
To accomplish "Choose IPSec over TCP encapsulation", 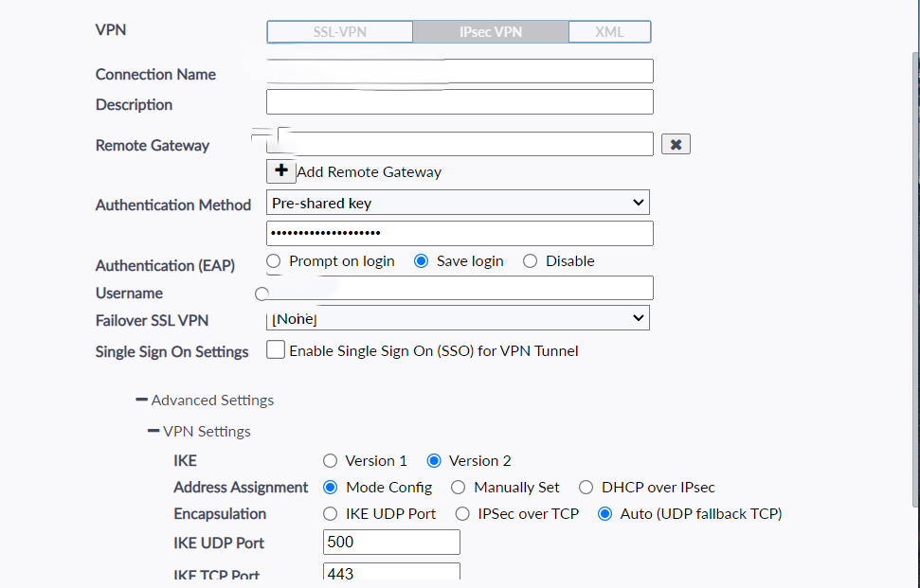I will pyautogui.click(x=462, y=514).
